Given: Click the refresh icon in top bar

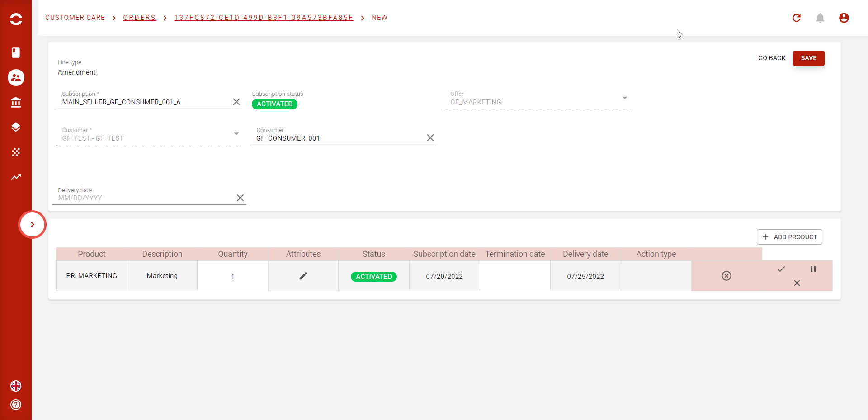Looking at the screenshot, I should point(797,18).
